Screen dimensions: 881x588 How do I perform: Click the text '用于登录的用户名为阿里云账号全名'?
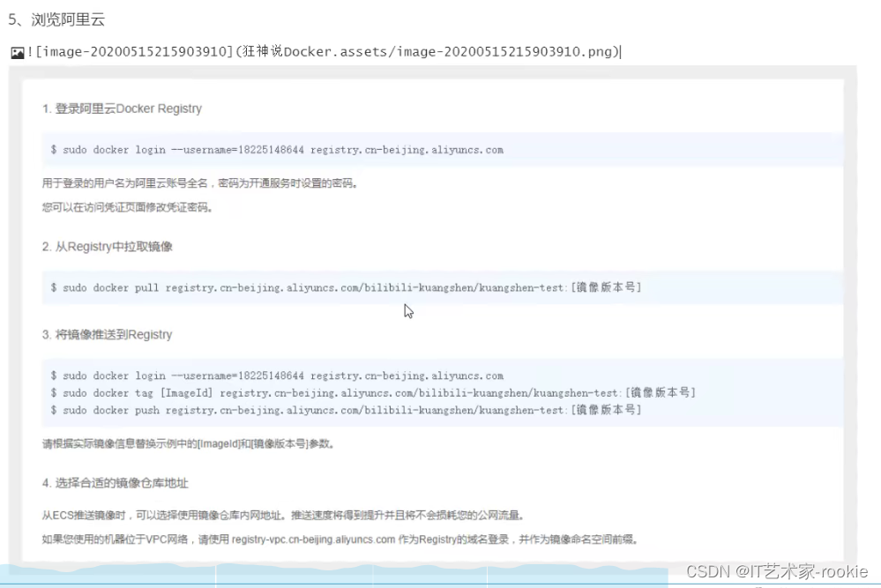[124, 183]
